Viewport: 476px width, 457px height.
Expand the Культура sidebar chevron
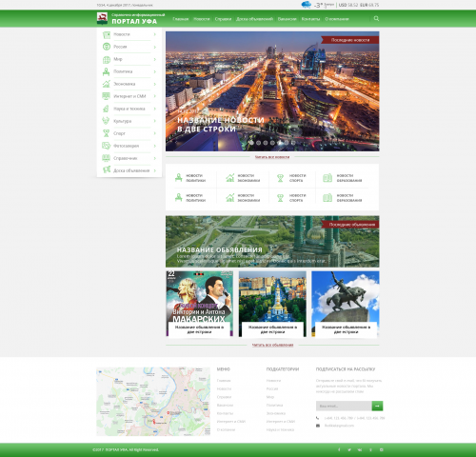(155, 121)
